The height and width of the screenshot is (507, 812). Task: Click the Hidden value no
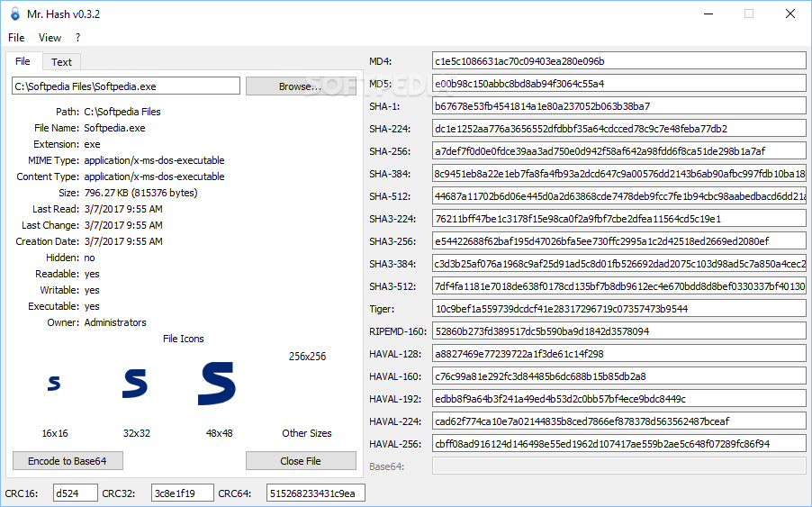coord(90,258)
